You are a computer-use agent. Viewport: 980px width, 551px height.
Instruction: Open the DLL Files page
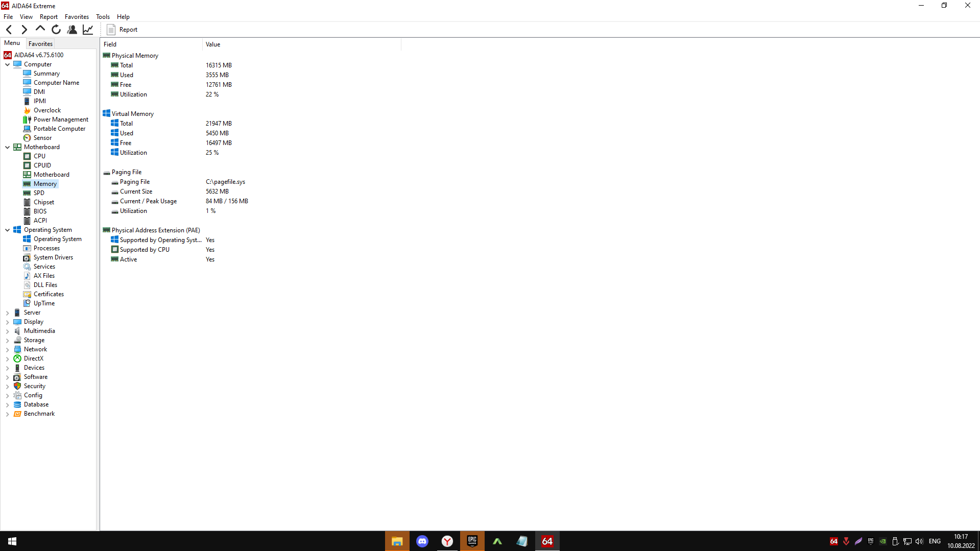click(x=45, y=285)
